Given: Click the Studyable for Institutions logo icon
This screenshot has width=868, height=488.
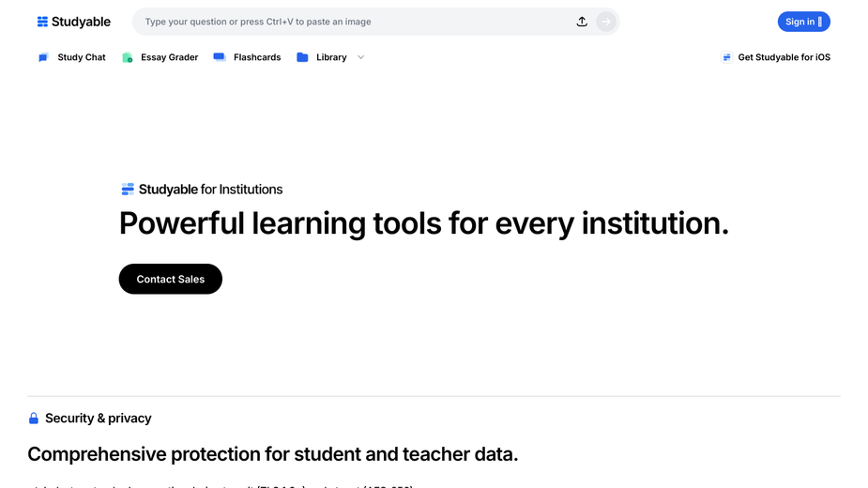Looking at the screenshot, I should [x=128, y=190].
